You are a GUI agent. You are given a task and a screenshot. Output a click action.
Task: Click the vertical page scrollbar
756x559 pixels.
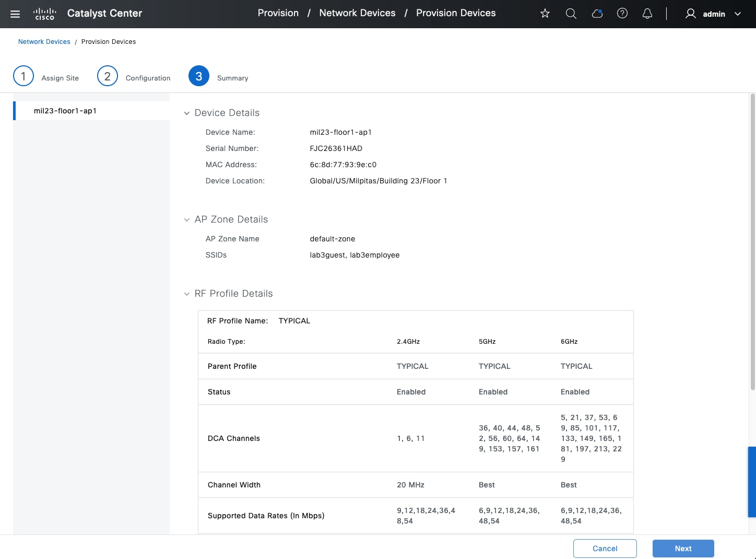(752, 241)
